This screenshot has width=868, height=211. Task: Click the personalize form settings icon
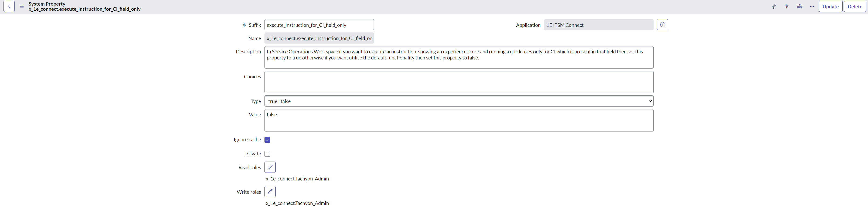799,6
